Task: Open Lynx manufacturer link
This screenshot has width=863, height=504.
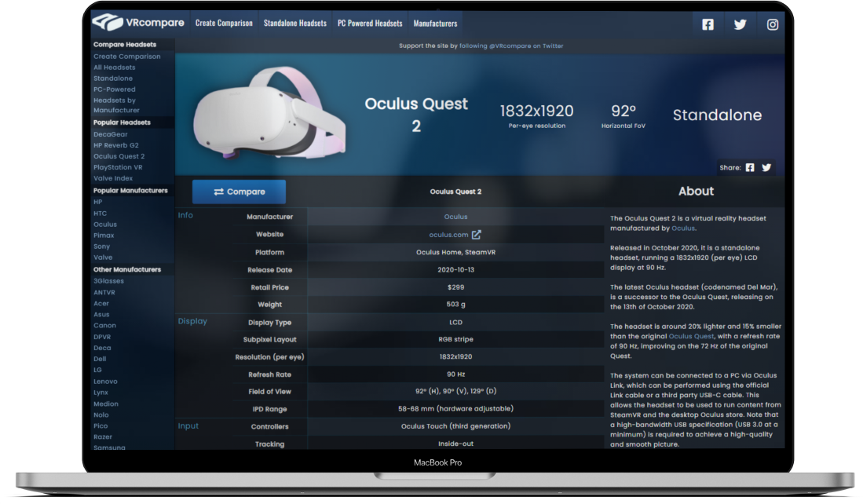Action: [101, 393]
